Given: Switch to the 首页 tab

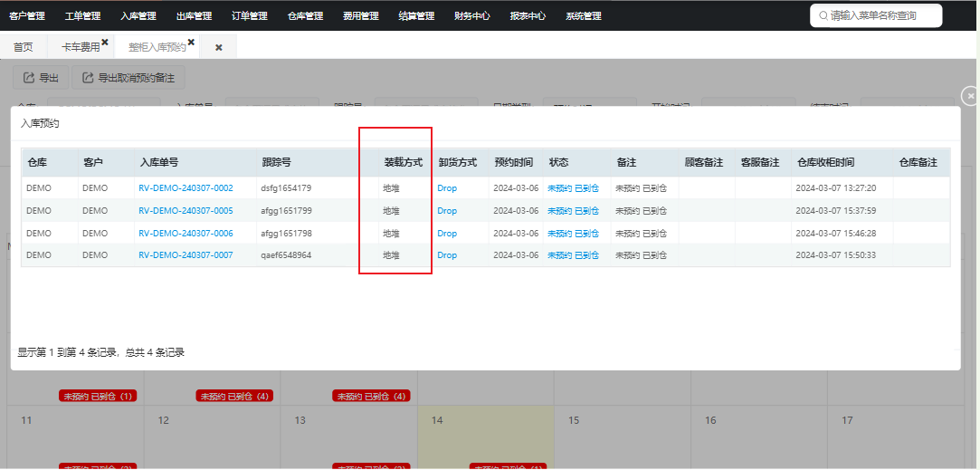Looking at the screenshot, I should coord(24,47).
